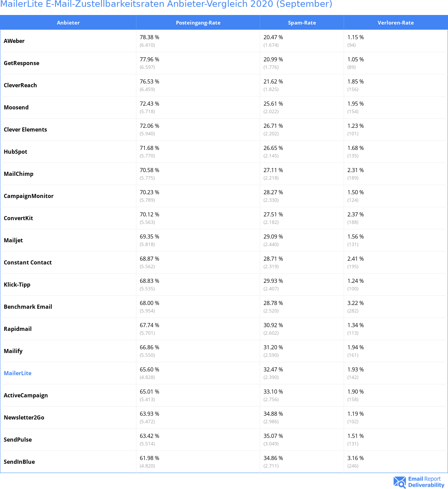Click the Email Report Deliverability text
This screenshot has width=448, height=489.
pyautogui.click(x=426, y=482)
